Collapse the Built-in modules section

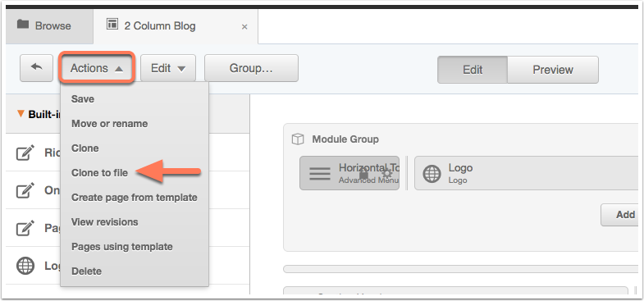tap(21, 114)
